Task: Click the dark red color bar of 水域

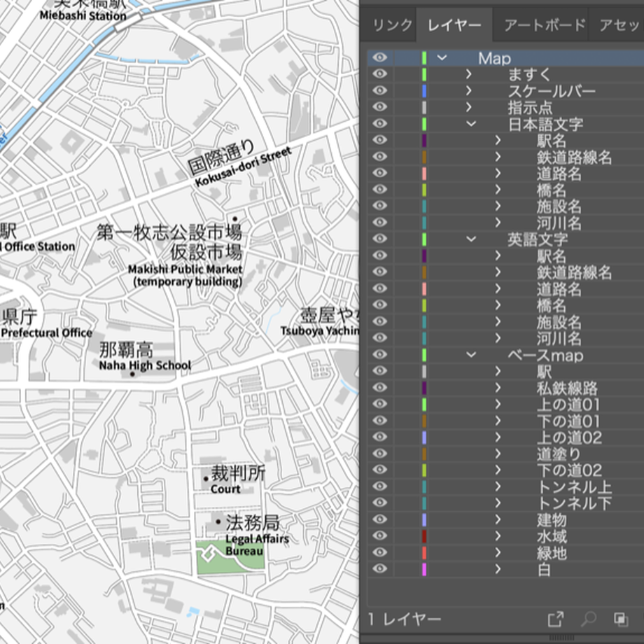Action: [424, 536]
